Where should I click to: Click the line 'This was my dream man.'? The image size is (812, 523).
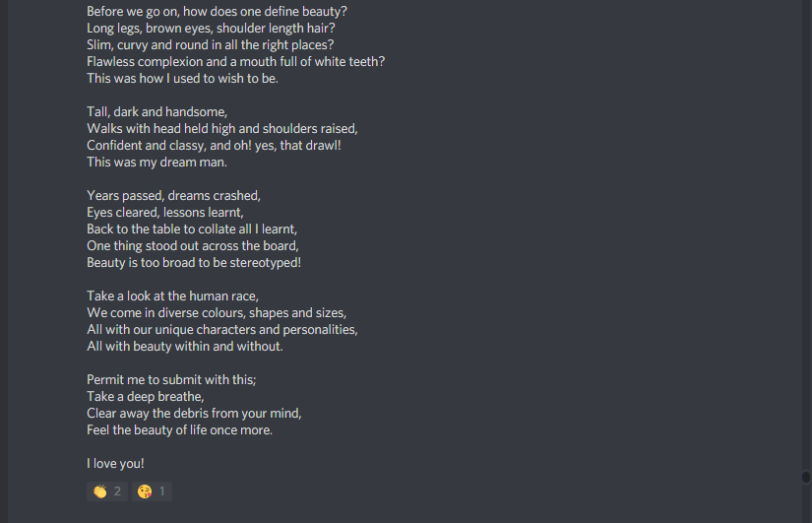click(156, 162)
